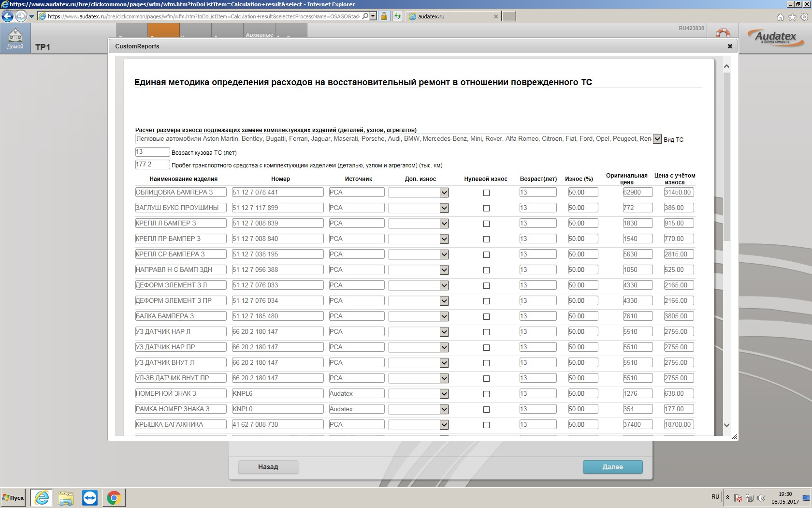812x508 pixels.
Task: Open TeamViewer taskbar icon
Action: [x=90, y=497]
